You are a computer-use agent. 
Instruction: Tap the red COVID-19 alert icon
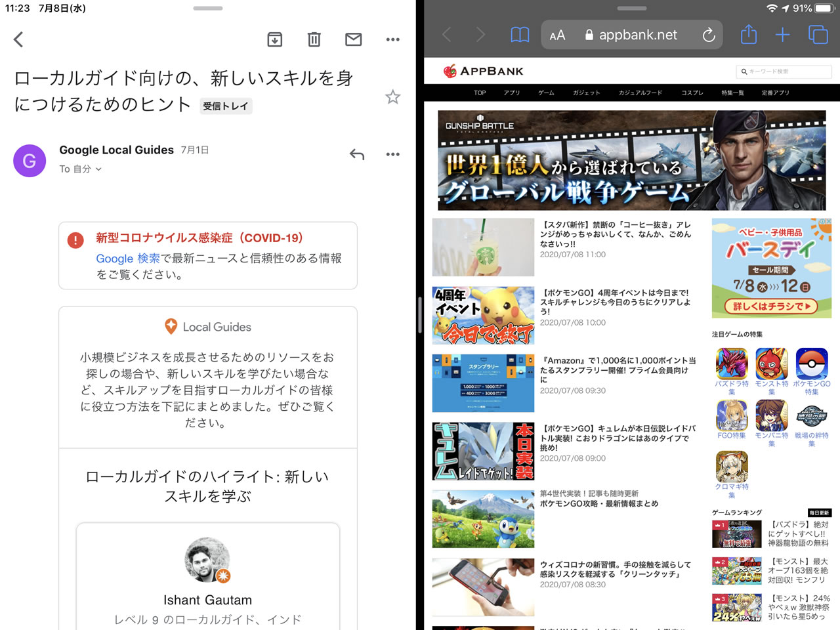[x=75, y=240]
